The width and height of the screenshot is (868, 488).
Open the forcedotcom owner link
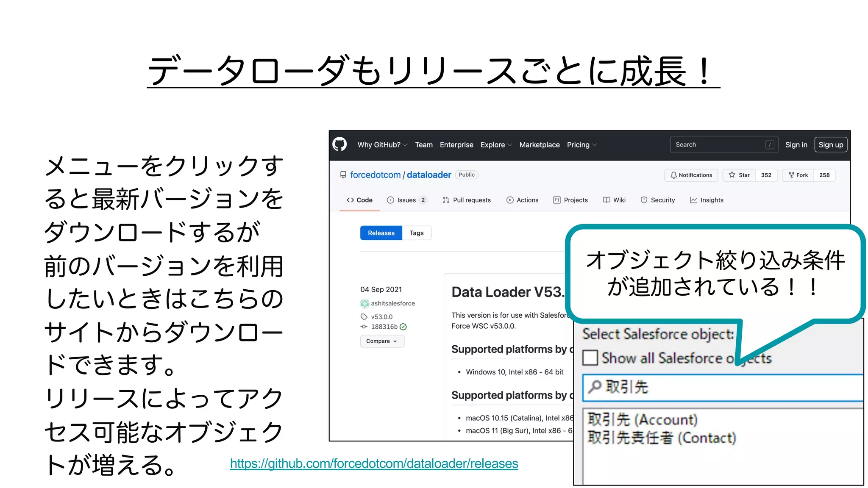point(375,175)
